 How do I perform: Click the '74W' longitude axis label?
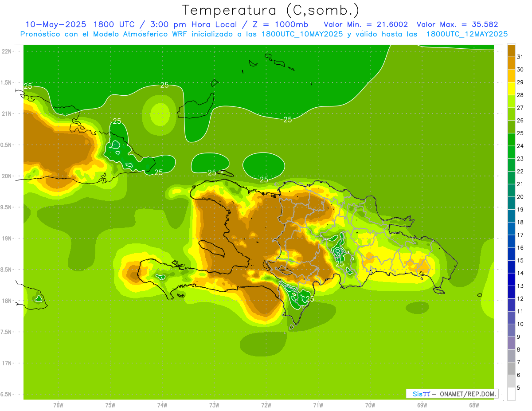point(162,405)
